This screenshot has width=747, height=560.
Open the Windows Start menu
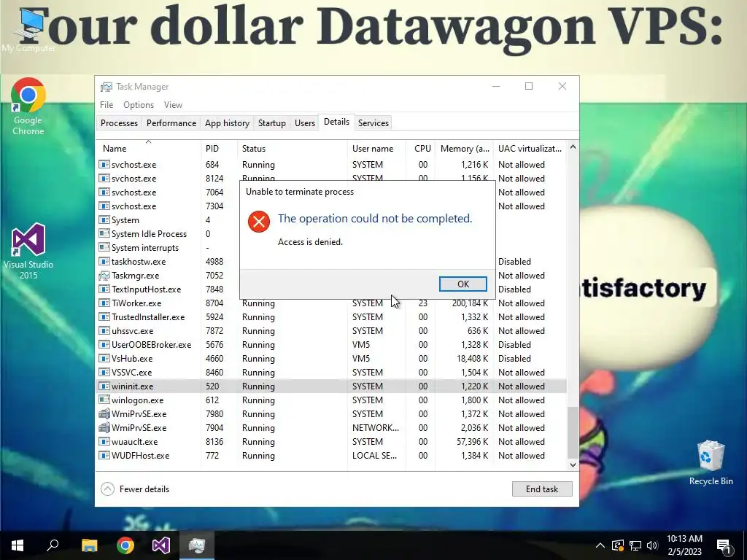pos(18,545)
